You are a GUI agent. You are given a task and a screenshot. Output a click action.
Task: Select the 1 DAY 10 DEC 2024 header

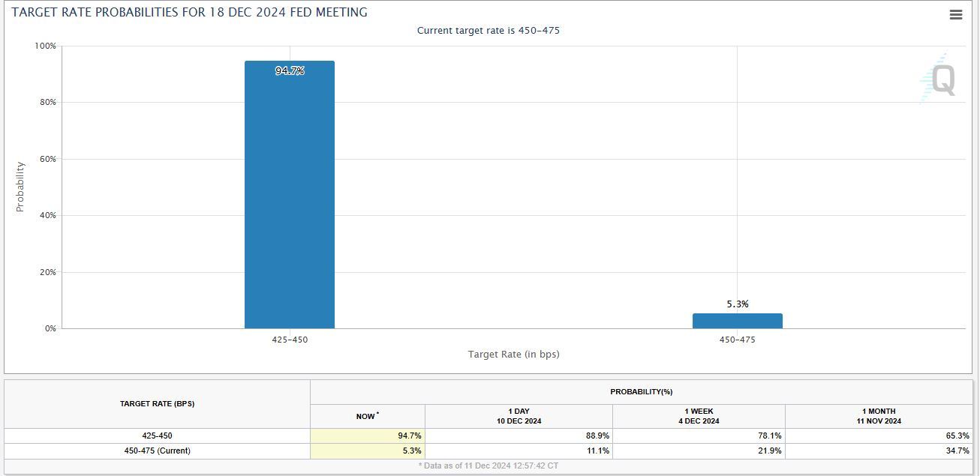pos(519,416)
